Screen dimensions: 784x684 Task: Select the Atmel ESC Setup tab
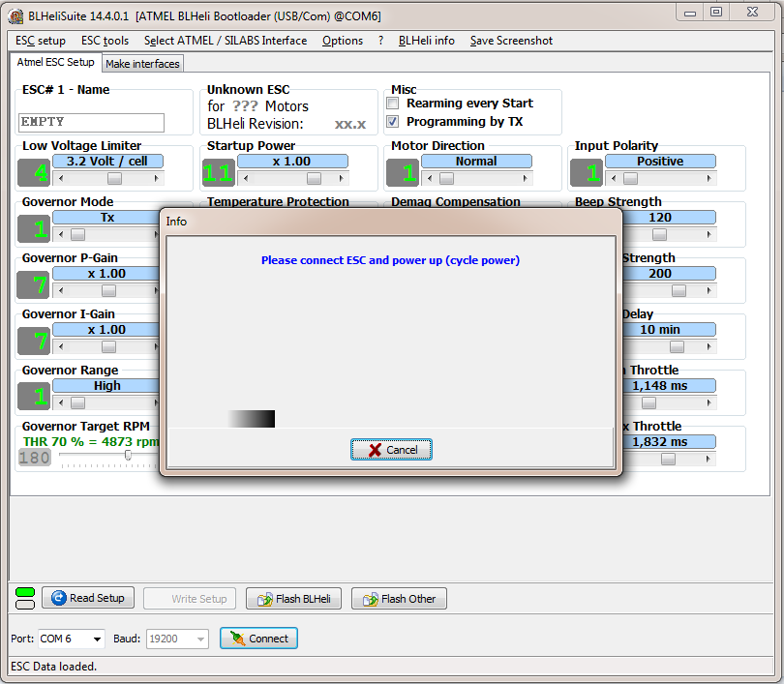(55, 63)
